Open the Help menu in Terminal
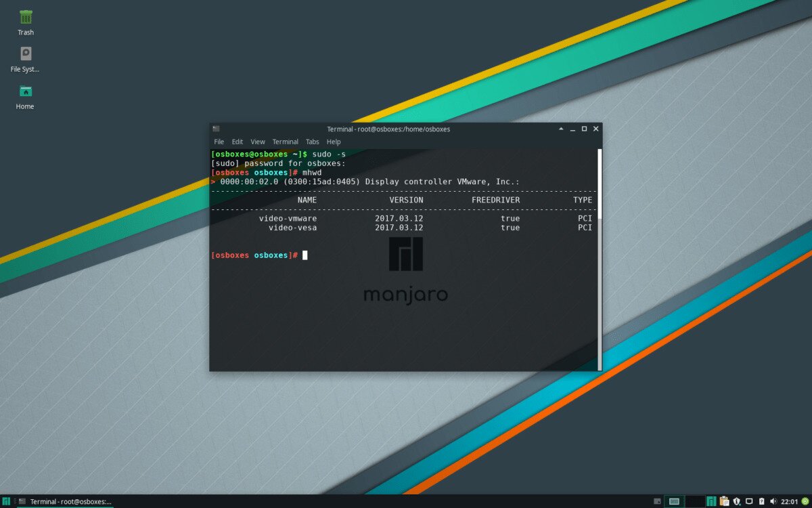 (334, 142)
